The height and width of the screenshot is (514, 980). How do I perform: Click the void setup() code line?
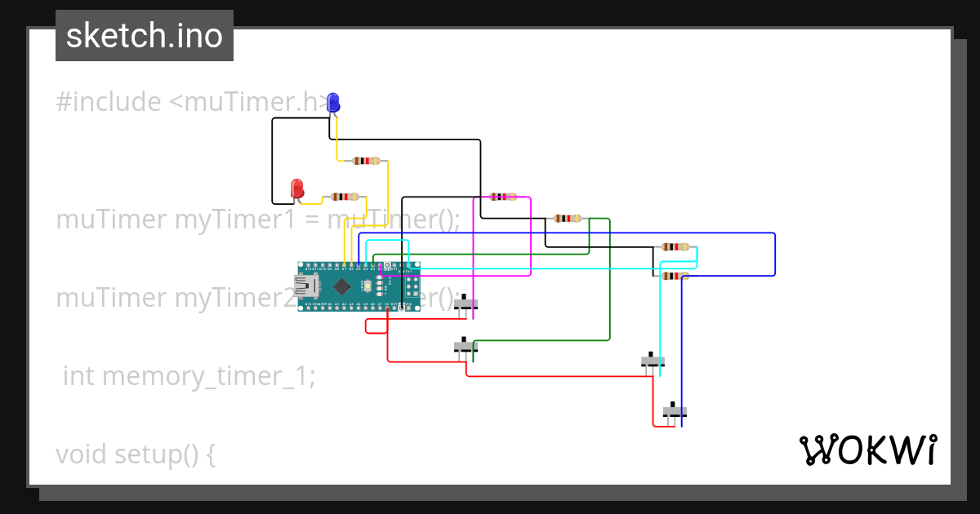click(x=136, y=454)
